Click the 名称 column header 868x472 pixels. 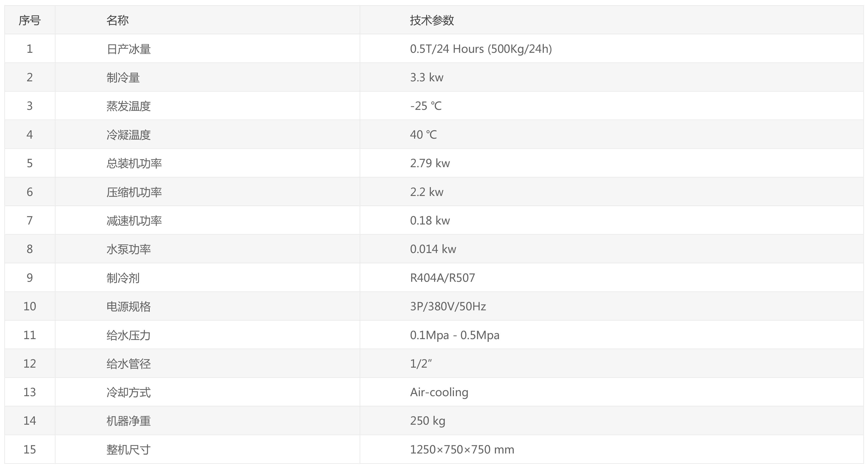(117, 20)
